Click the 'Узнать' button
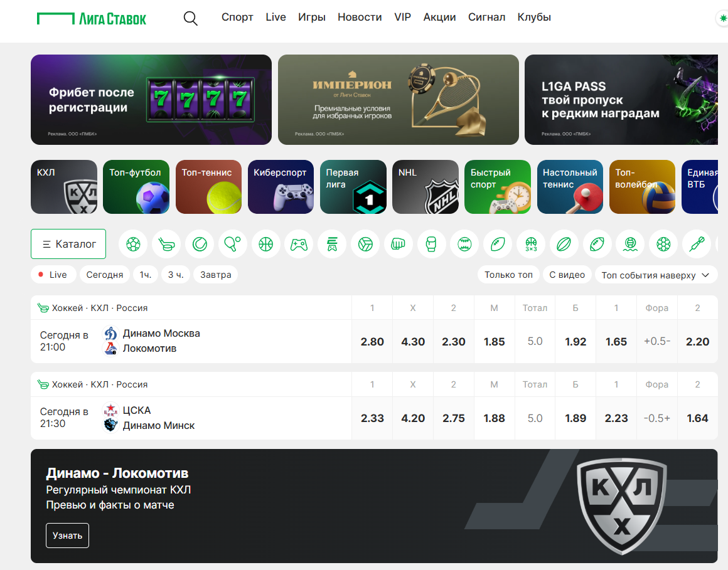Viewport: 728px width, 570px height. coord(67,536)
